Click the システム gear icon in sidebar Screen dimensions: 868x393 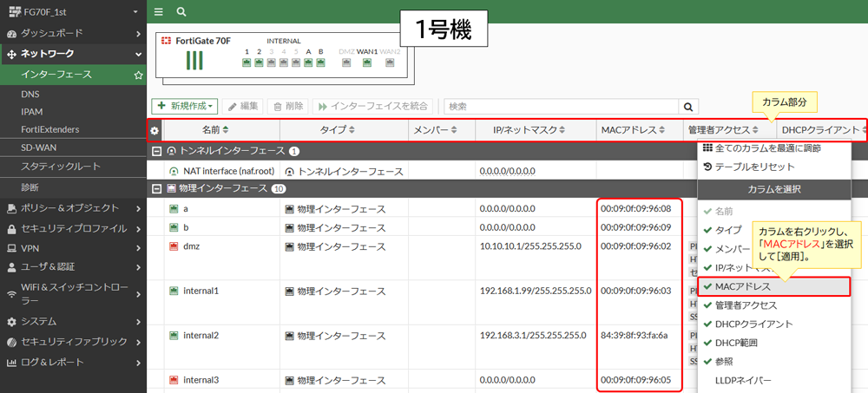[11, 322]
